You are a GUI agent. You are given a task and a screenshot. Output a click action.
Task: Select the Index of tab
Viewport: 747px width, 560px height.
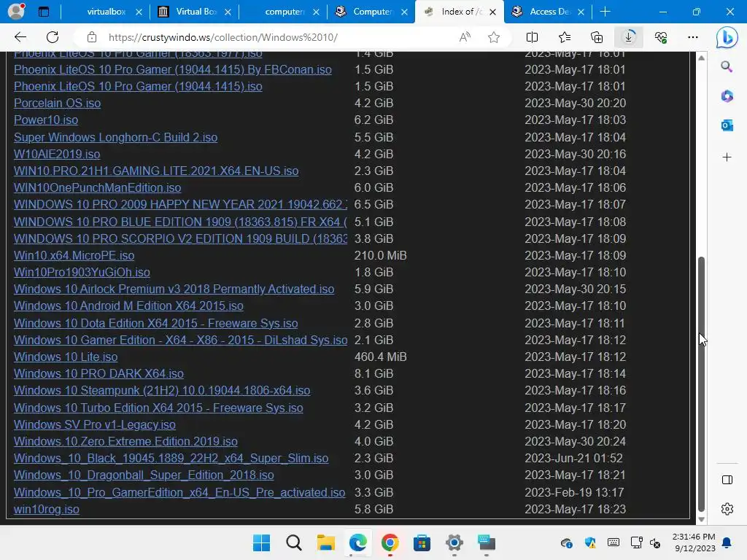pos(460,12)
